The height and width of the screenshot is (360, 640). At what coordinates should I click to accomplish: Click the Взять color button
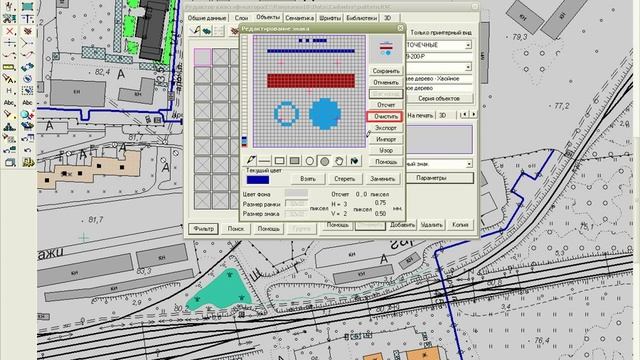pos(308,179)
